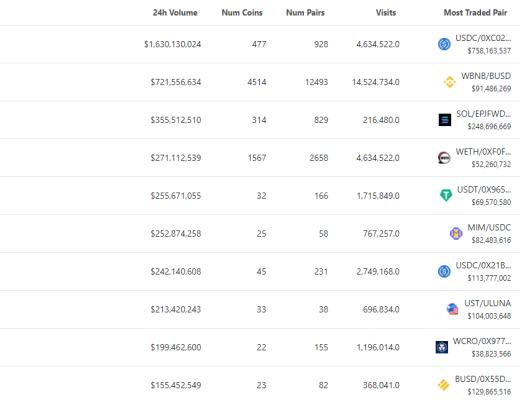520x400 pixels.
Task: Sort by 24h Volume column header
Action: [x=175, y=13]
